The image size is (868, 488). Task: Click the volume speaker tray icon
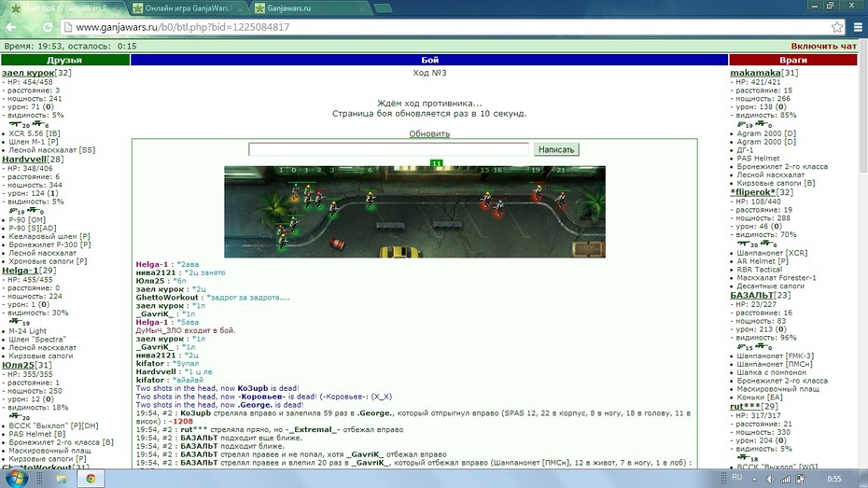click(770, 480)
